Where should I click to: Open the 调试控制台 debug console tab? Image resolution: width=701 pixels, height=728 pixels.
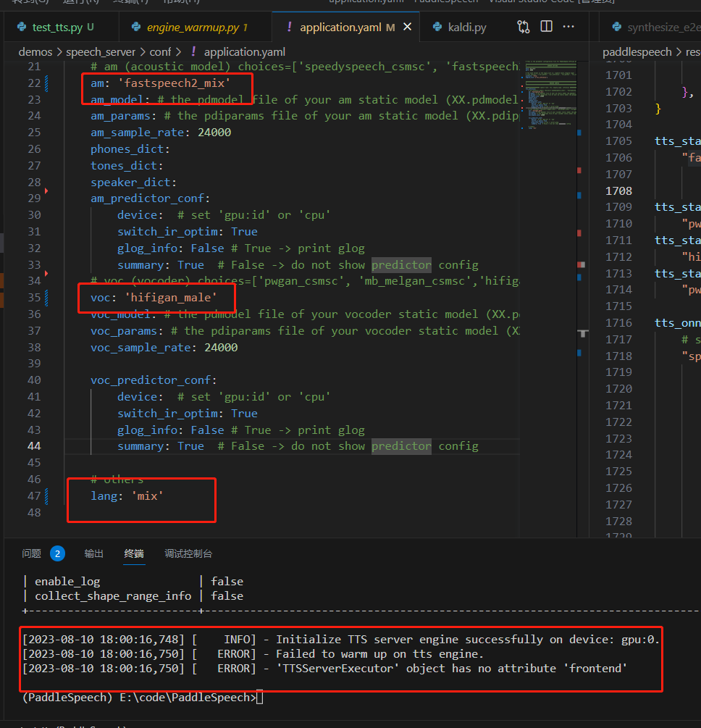[x=188, y=553]
